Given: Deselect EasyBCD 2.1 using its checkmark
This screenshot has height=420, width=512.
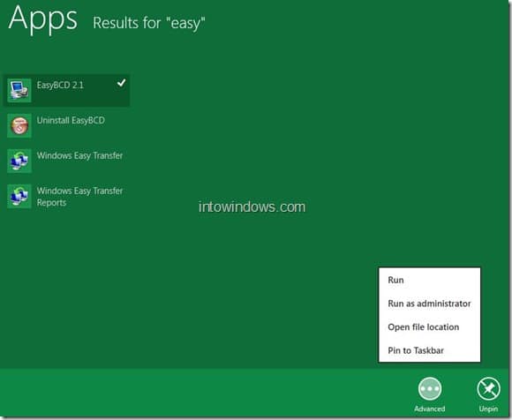Looking at the screenshot, I should point(121,83).
